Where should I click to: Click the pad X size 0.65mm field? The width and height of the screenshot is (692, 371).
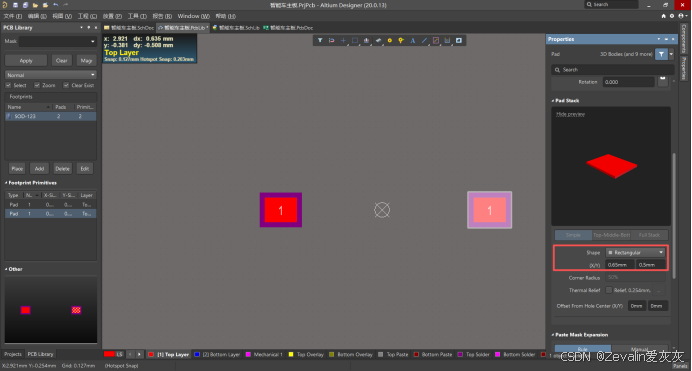point(620,265)
